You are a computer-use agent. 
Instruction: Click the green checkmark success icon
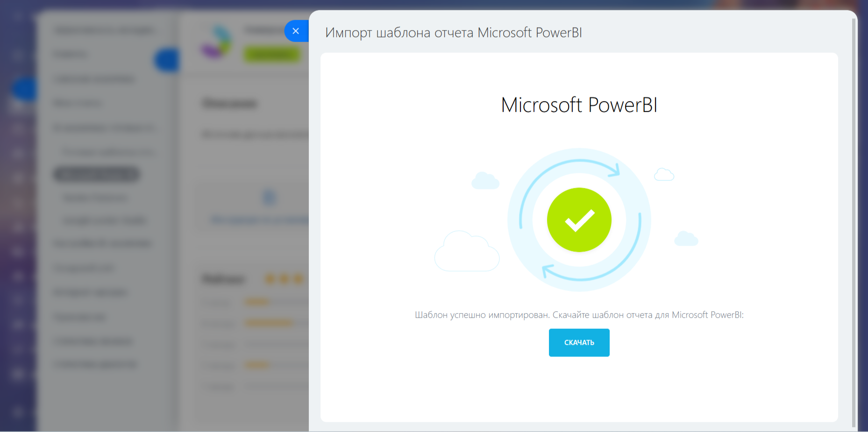click(x=579, y=220)
